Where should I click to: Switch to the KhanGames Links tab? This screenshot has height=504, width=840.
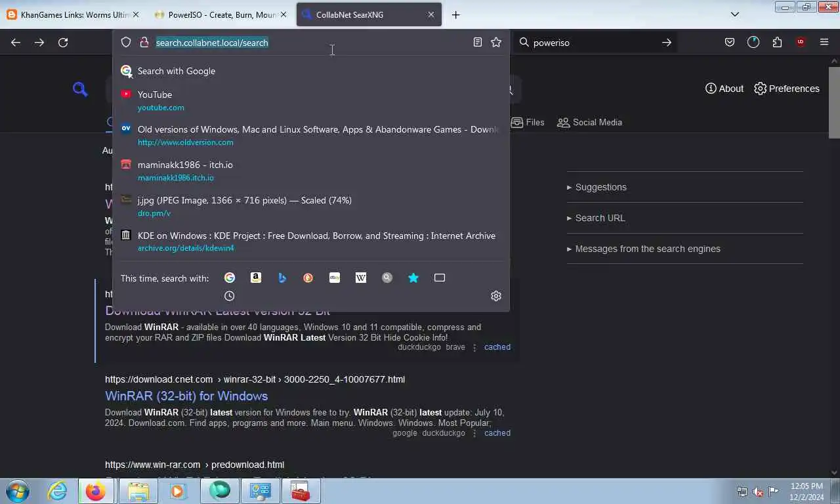pyautogui.click(x=73, y=14)
